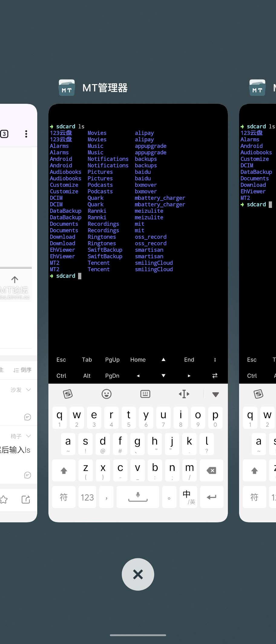The width and height of the screenshot is (276, 644).
Task: Tap the reply bubble icon below 沙发
Action: point(28,417)
